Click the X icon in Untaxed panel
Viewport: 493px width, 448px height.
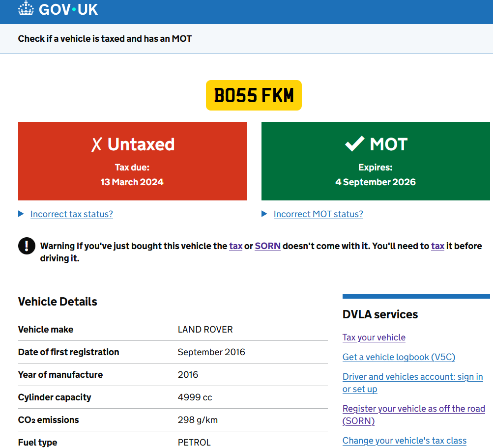97,144
